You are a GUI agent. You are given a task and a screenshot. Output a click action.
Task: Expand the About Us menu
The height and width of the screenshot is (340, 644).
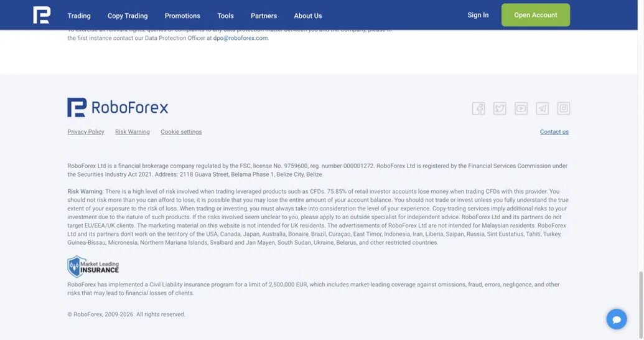(308, 16)
